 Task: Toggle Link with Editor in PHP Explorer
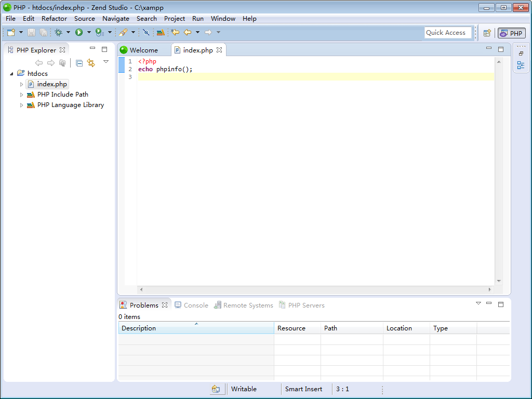(91, 63)
